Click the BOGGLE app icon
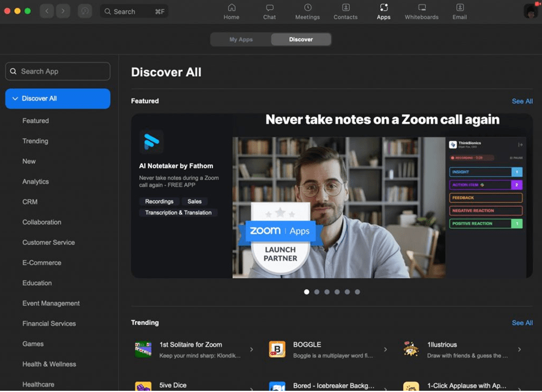Screen dimensions: 542x392 (x=277, y=349)
